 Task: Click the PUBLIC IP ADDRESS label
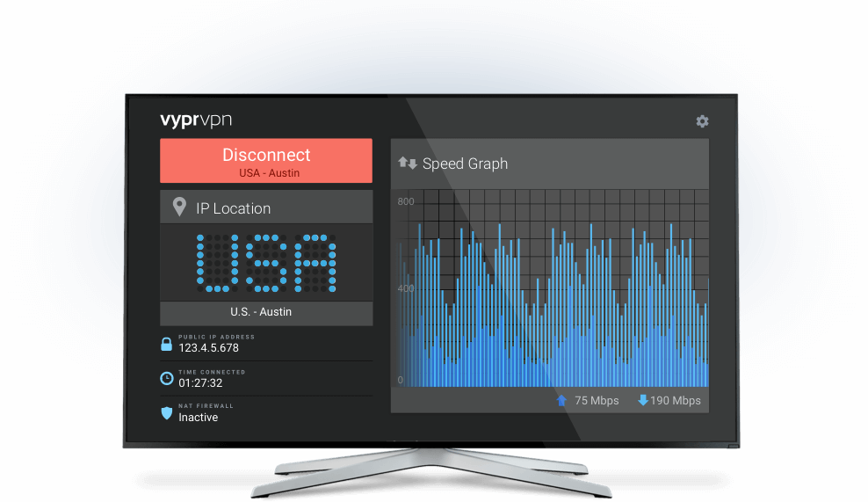(216, 337)
